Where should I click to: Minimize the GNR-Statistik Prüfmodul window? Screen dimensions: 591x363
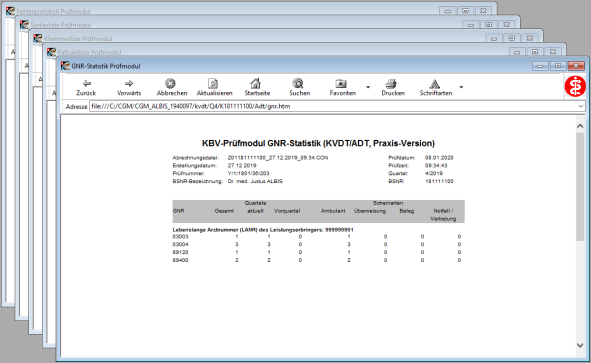[x=540, y=66]
